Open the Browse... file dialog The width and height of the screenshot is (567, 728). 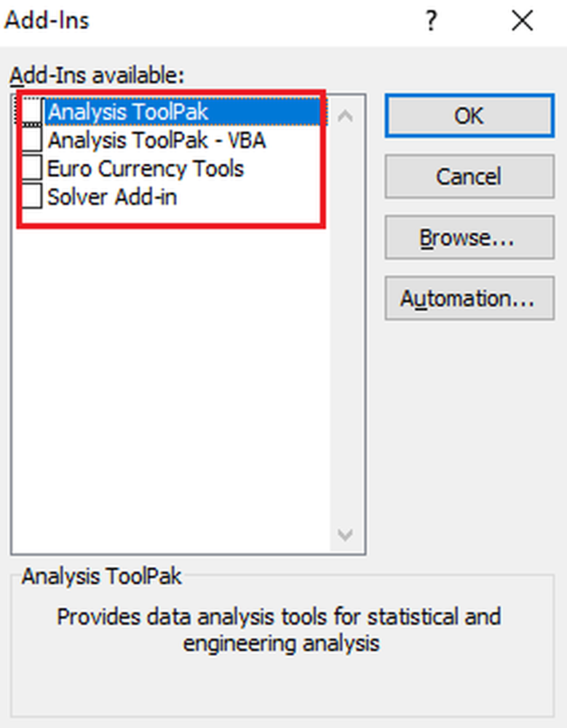468,237
